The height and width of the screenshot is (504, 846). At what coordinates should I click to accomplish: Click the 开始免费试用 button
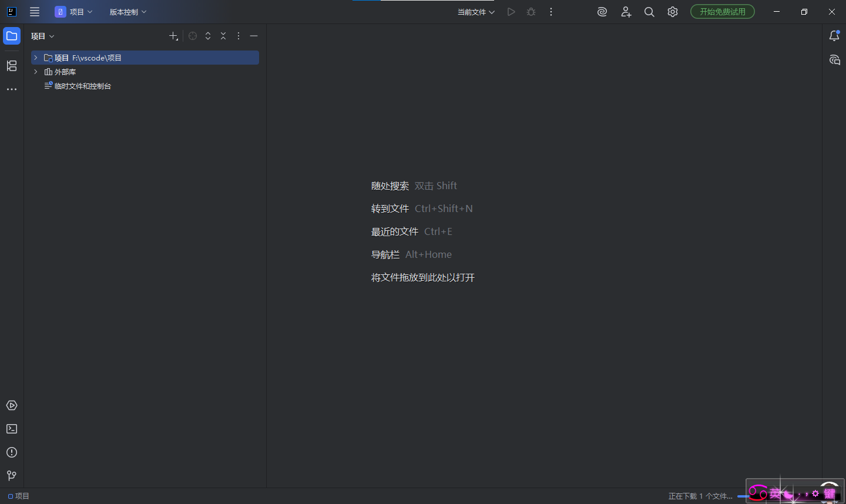[x=722, y=12]
